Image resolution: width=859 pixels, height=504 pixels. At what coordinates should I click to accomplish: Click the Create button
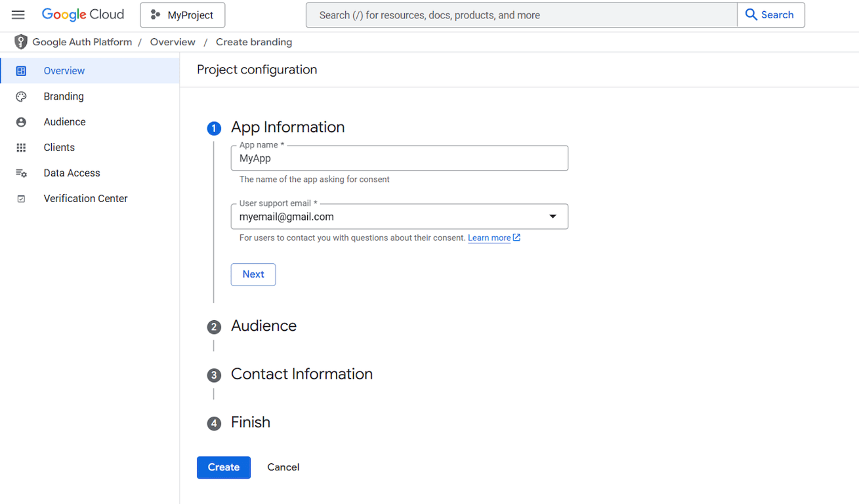[223, 467]
